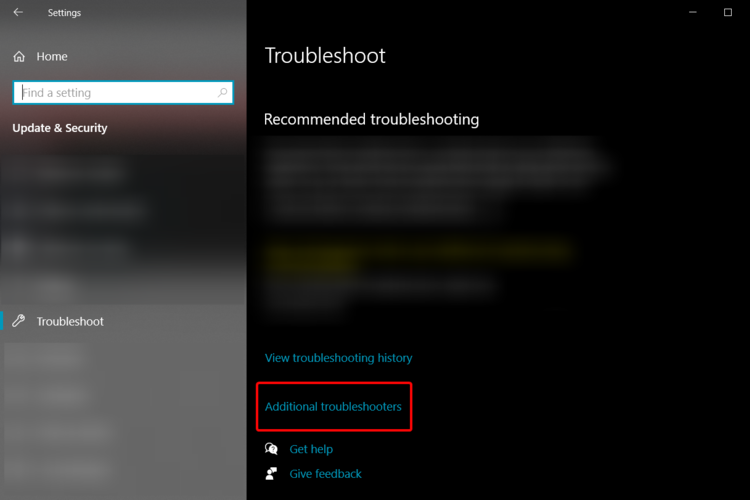The image size is (750, 500).
Task: Minimize the Settings window
Action: (x=693, y=12)
